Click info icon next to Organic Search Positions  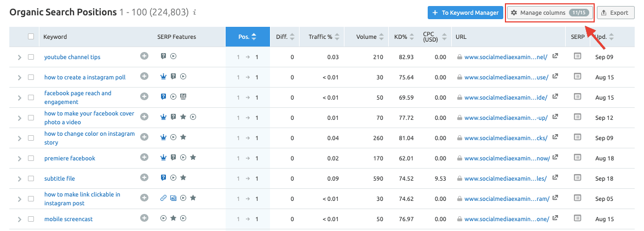196,12
